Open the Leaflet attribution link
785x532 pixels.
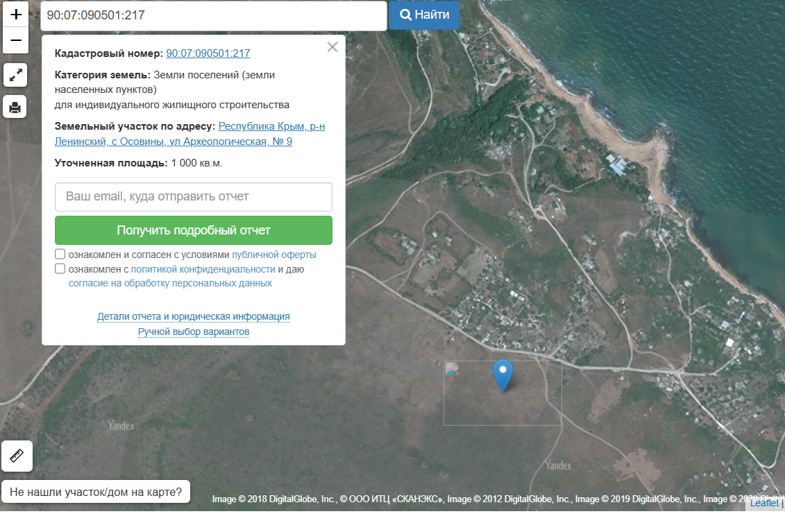(x=764, y=503)
